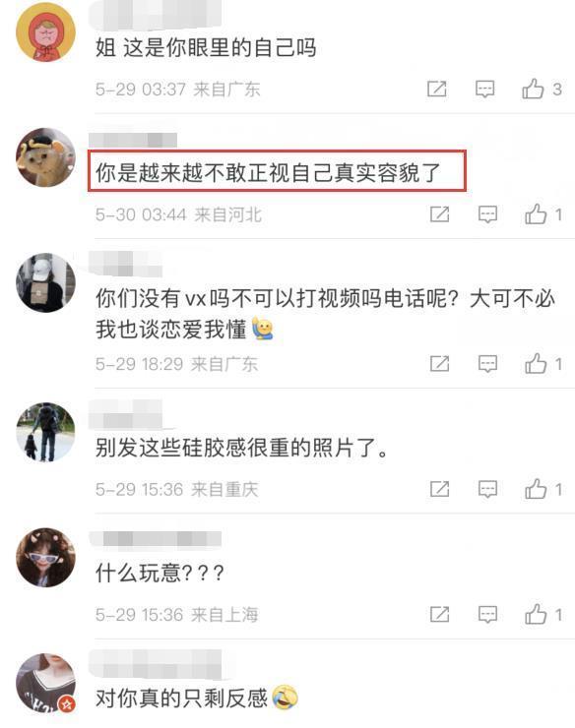Like the comment posted 5-29 03:37 from 广东
Viewport: 575px width, 728px height.
pos(533,89)
